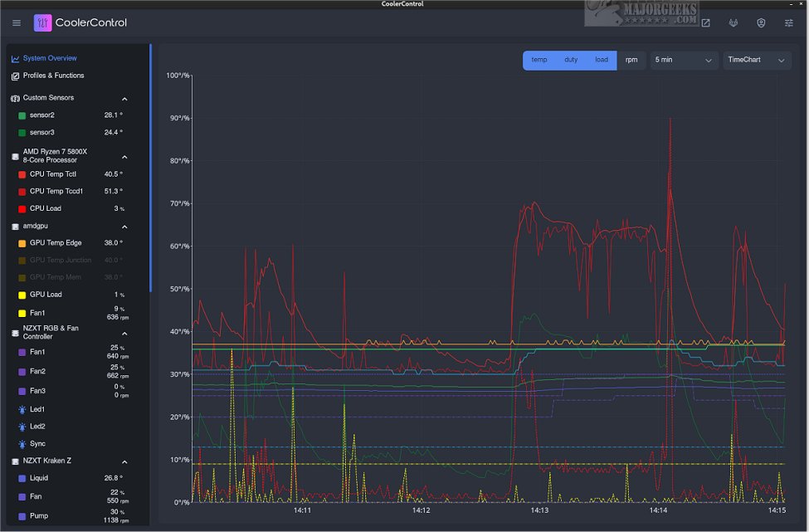Click the load filter button
The width and height of the screenshot is (809, 532).
[602, 60]
